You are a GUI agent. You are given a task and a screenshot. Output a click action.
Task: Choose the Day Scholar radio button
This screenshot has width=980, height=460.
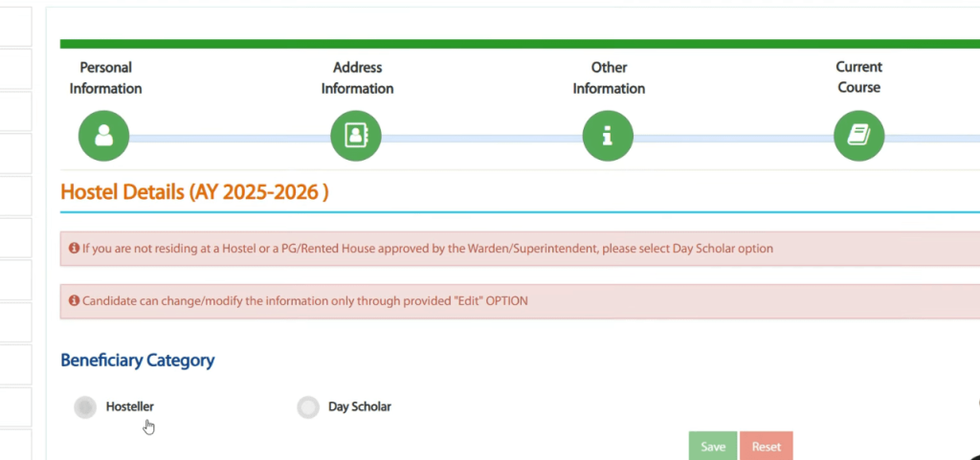point(308,407)
